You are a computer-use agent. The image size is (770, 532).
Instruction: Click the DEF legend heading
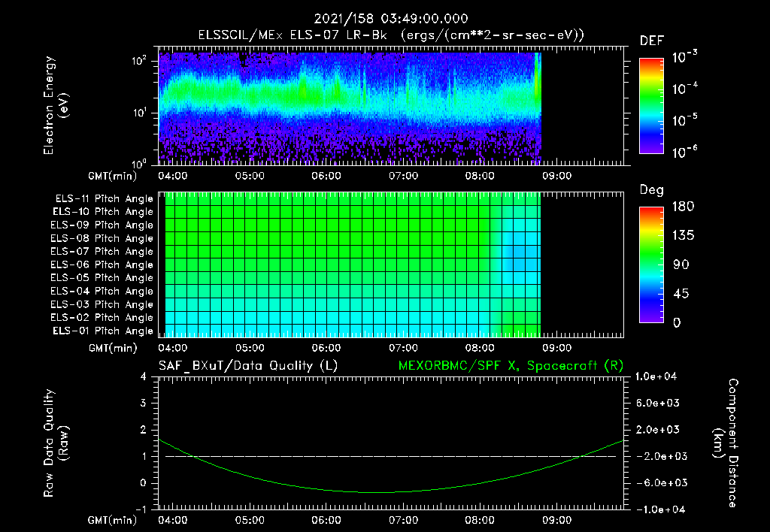click(652, 41)
